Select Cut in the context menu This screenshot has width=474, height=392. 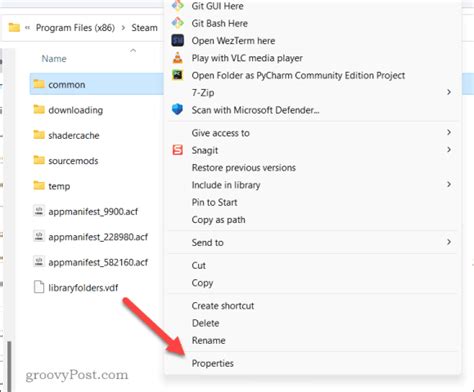(x=199, y=265)
